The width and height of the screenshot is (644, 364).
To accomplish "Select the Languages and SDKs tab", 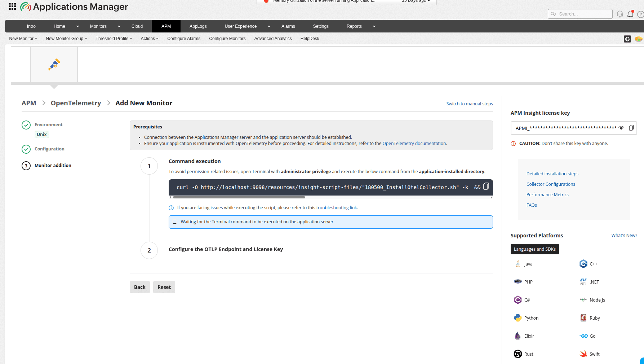I will pos(535,249).
